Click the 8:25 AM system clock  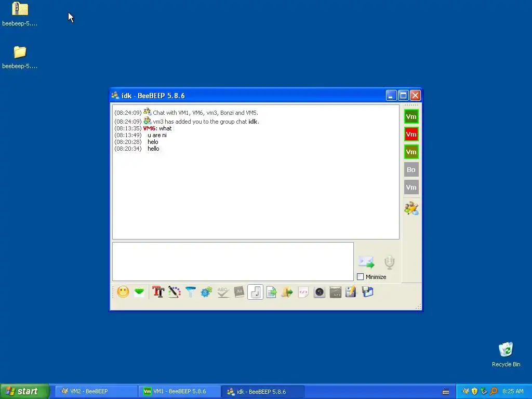click(x=513, y=391)
